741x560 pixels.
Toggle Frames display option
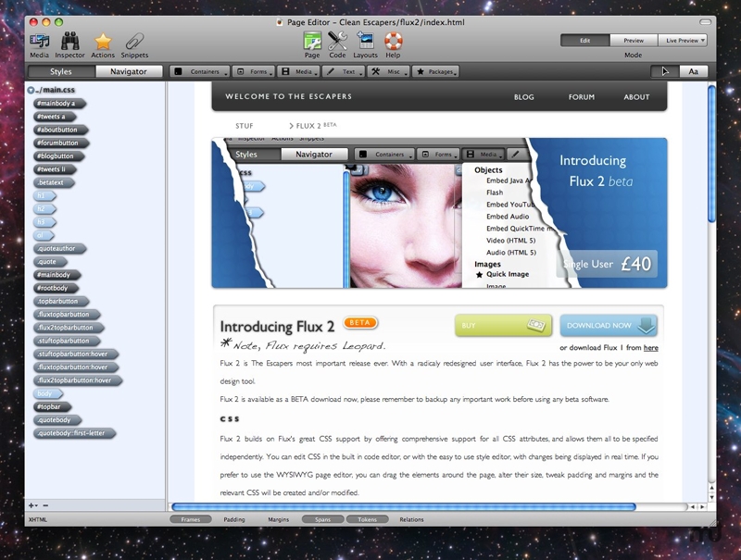(x=191, y=519)
